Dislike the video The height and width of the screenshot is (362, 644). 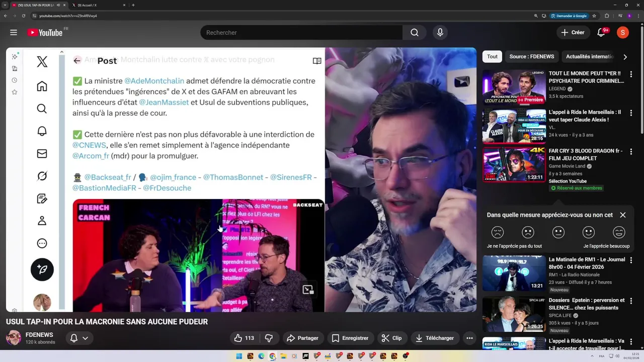click(269, 338)
